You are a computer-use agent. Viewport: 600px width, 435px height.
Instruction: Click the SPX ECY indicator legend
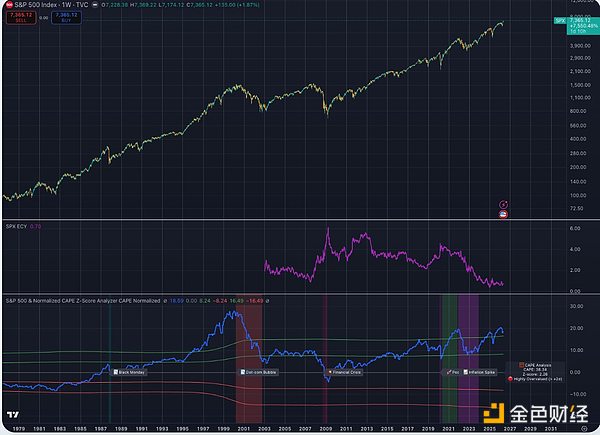pyautogui.click(x=23, y=226)
